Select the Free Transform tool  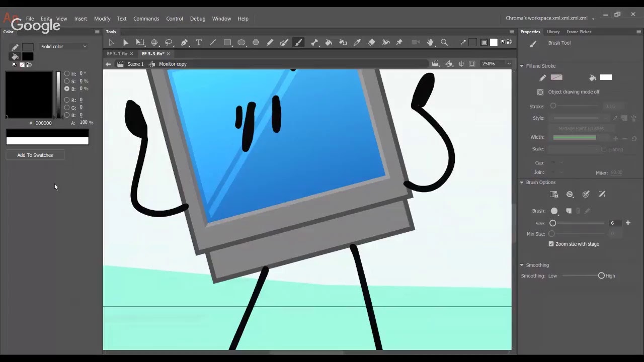click(140, 43)
